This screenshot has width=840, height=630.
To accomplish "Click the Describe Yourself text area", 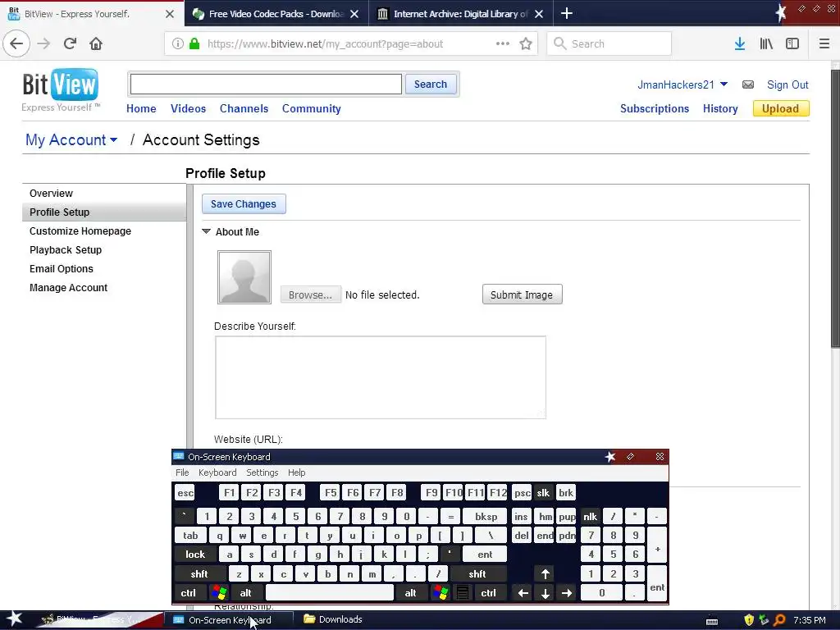I will [x=381, y=377].
